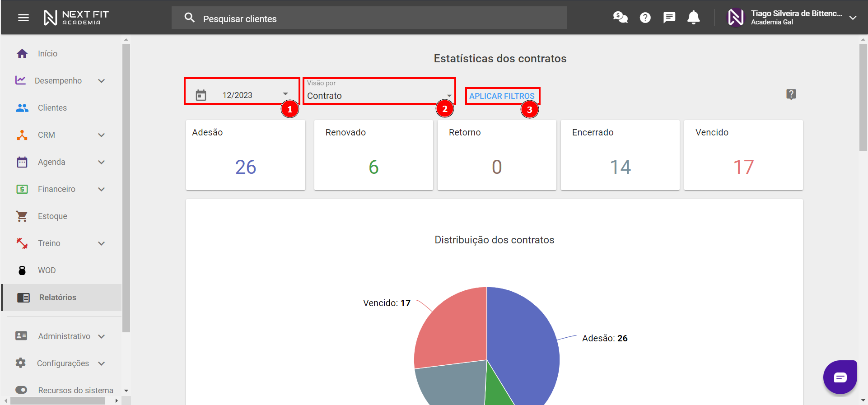This screenshot has height=405, width=868.
Task: Expand the Administrativo submenu chevron
Action: [102, 336]
